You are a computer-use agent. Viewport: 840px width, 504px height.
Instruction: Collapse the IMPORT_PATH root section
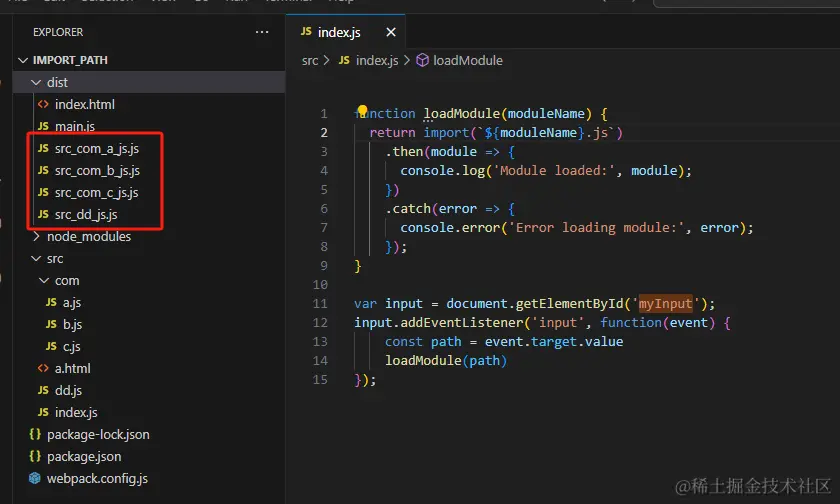point(23,60)
